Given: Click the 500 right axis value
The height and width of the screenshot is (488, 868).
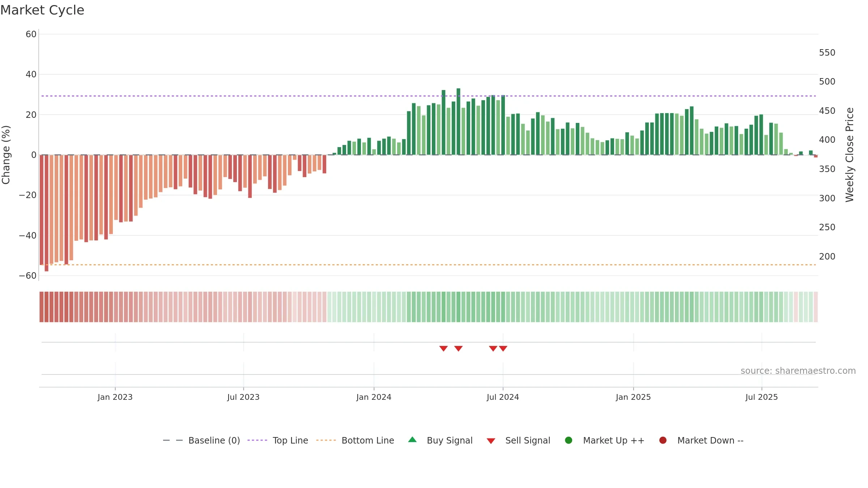Looking at the screenshot, I should [827, 82].
